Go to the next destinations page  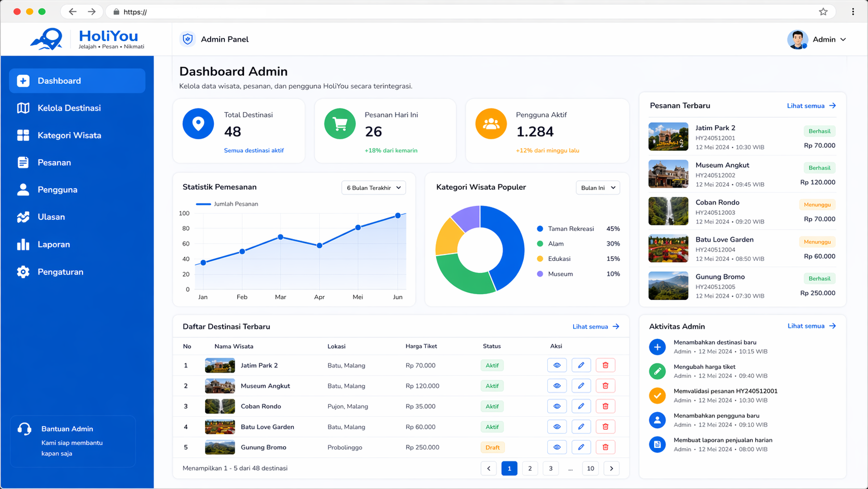click(612, 468)
